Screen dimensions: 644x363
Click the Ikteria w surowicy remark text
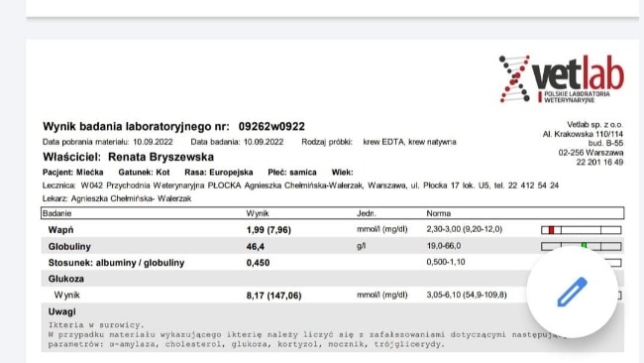coord(96,324)
